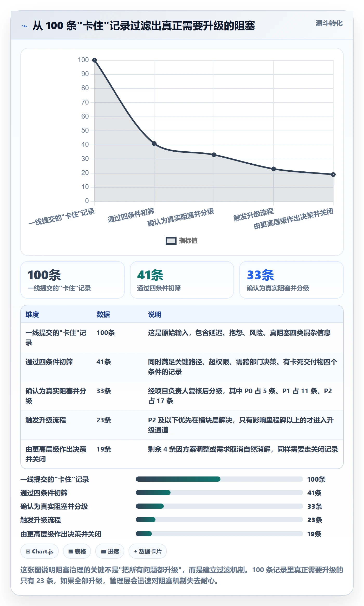Click the 19条 value beside the progress bar
Image resolution: width=364 pixels, height=606 pixels.
[315, 534]
